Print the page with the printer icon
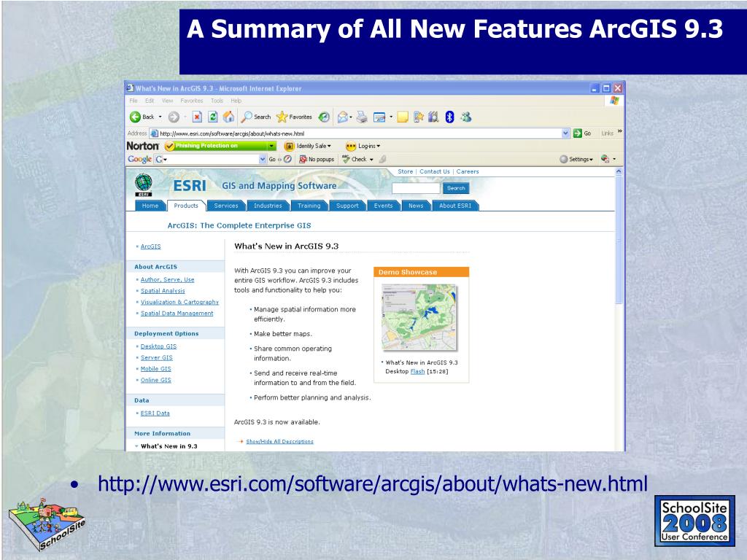 (362, 117)
